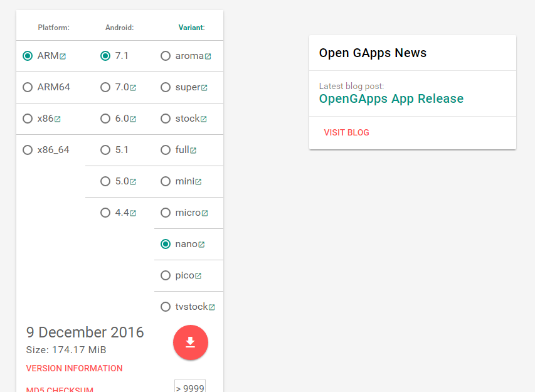
Task: Open the pico variant external link icon
Action: click(x=198, y=276)
